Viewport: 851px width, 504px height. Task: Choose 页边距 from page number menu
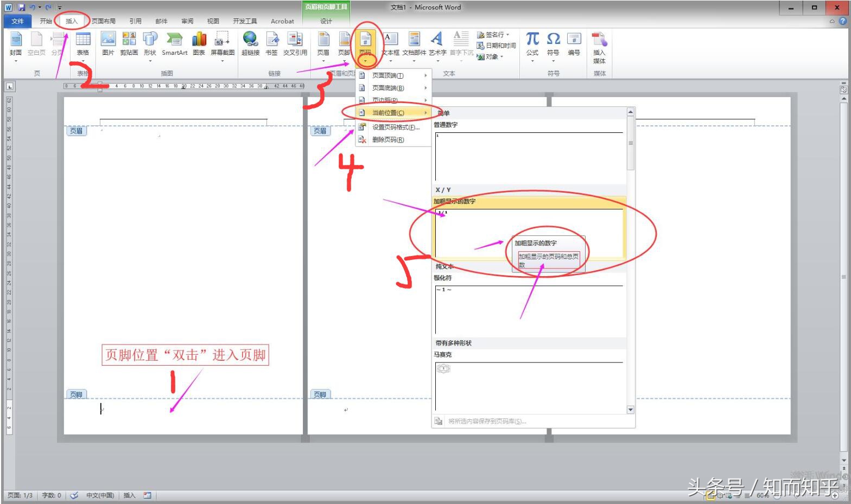click(x=393, y=100)
